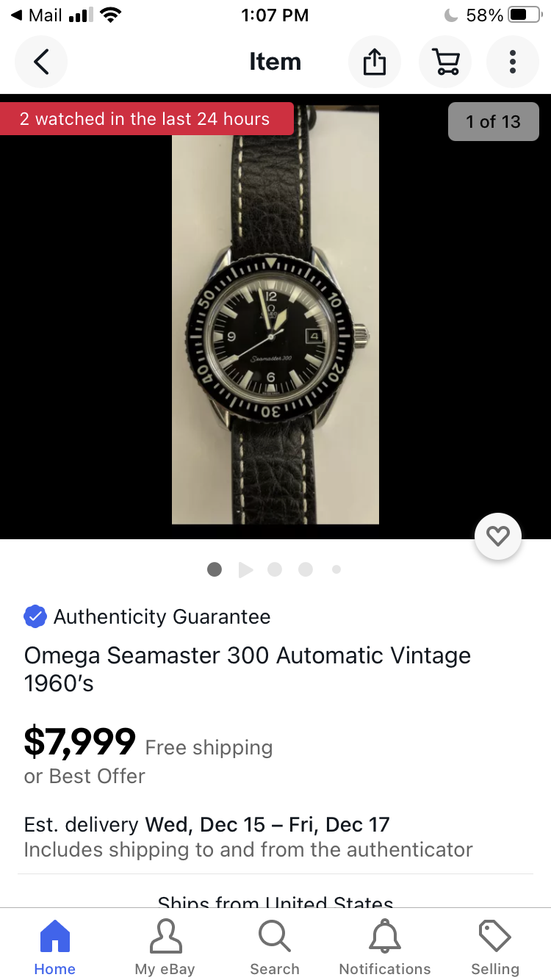The image size is (551, 980).
Task: Tap the Omega Seamaster watch photo
Action: [x=275, y=316]
